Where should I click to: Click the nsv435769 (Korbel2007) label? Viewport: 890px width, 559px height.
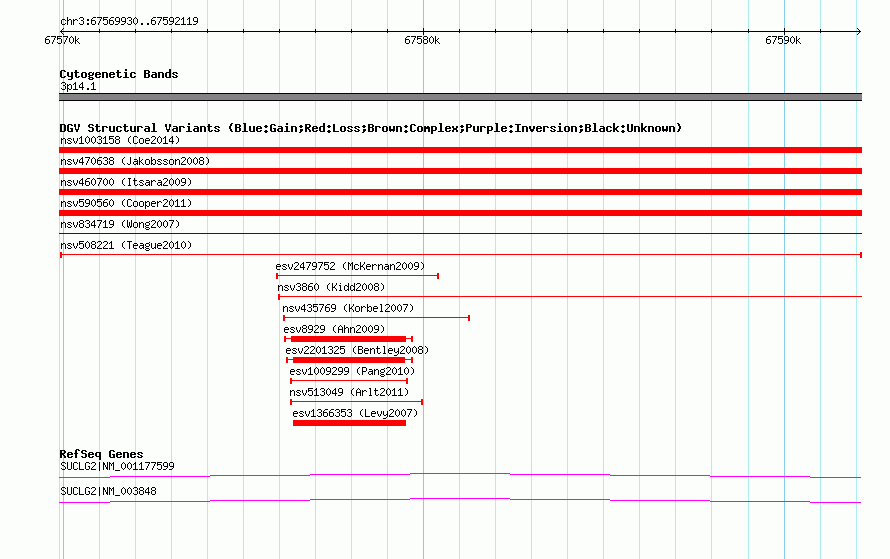coord(348,308)
